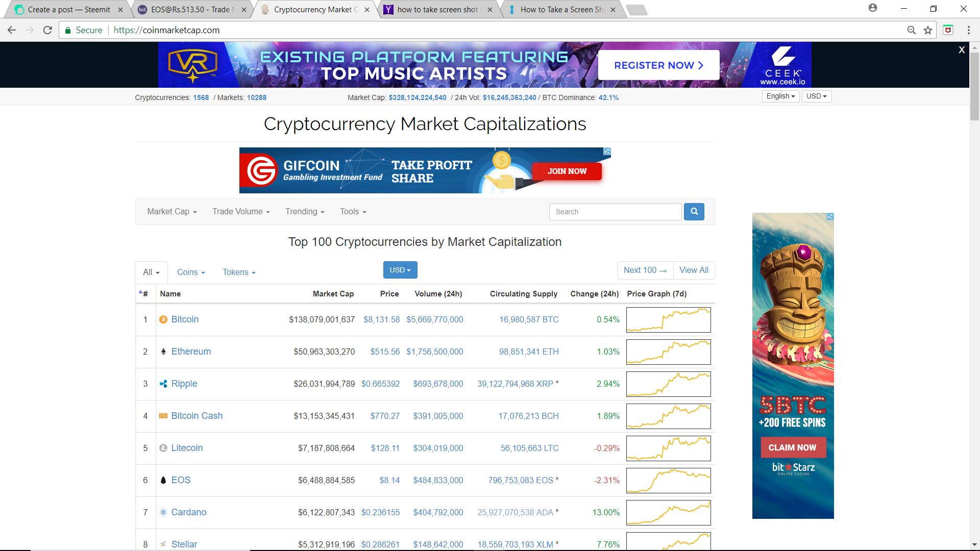Click Litecoin supply 56,105,663 LTC
Viewport: 980px width, 551px height.
529,448
